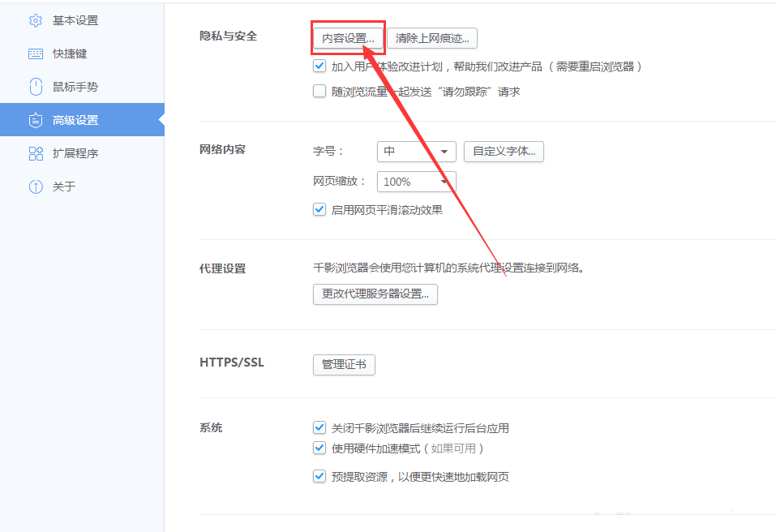This screenshot has height=532, width=776.
Task: Open the 字号 font size dropdown
Action: pyautogui.click(x=416, y=151)
